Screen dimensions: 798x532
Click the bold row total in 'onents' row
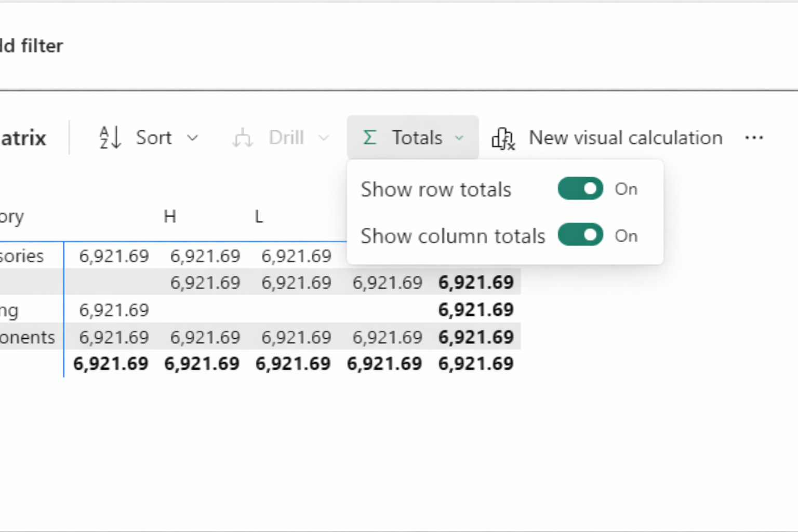click(476, 337)
